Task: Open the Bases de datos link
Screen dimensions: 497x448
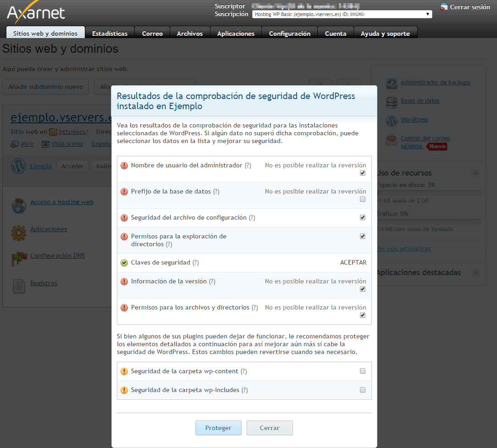Action: [420, 101]
